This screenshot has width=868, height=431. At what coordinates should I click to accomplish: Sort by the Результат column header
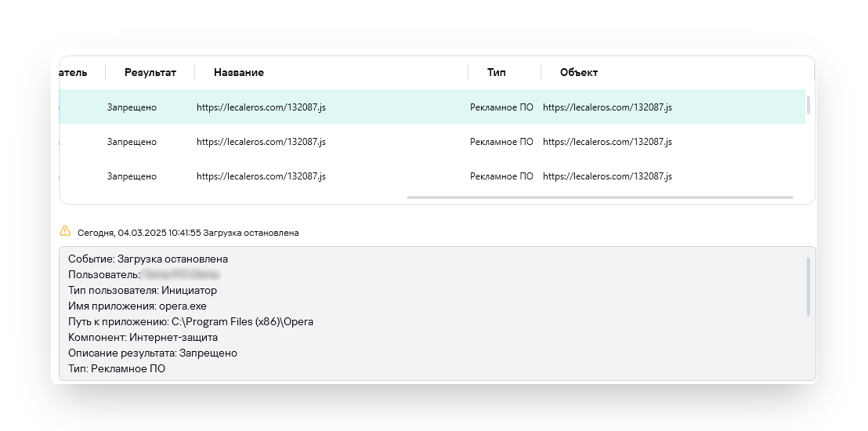tap(150, 72)
